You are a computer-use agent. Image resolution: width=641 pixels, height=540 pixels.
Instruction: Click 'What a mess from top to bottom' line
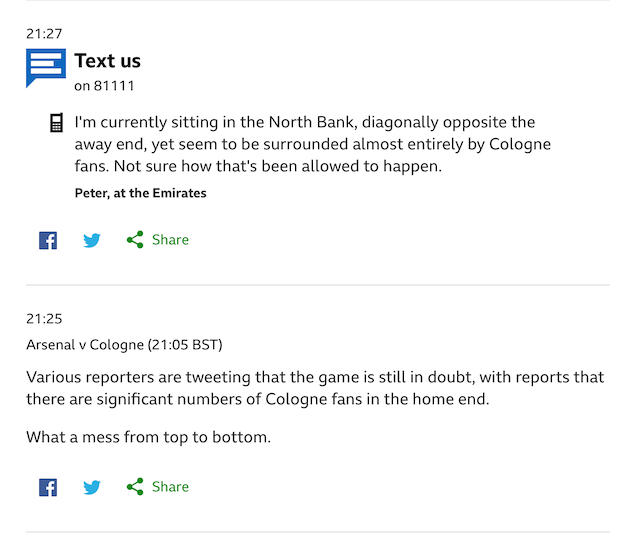148,437
